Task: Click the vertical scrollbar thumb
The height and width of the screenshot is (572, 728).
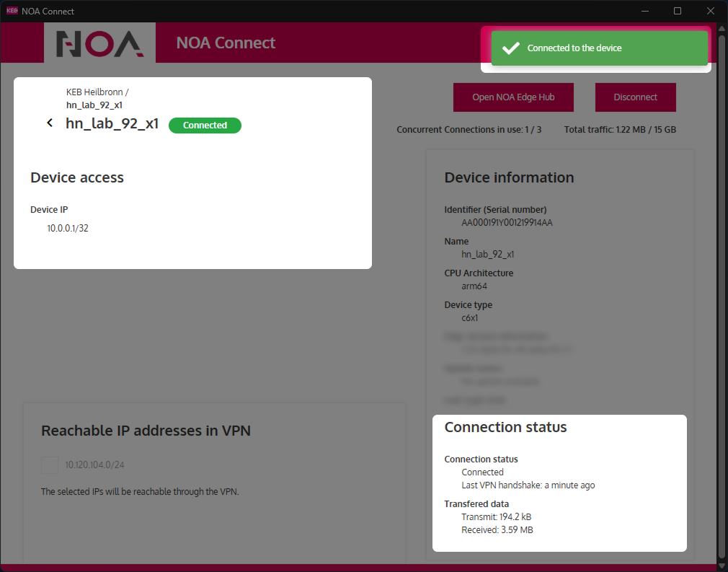Action: click(722, 289)
